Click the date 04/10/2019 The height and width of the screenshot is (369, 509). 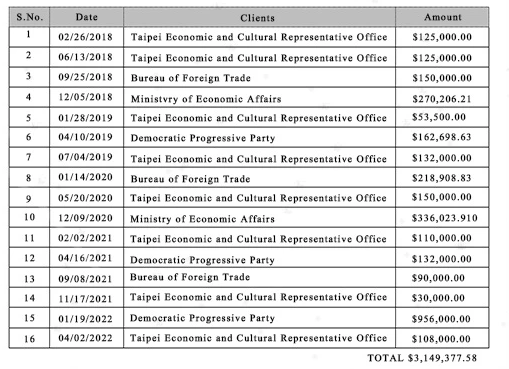[86, 137]
